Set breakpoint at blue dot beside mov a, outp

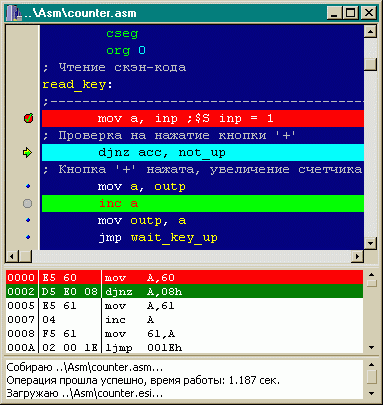point(28,186)
